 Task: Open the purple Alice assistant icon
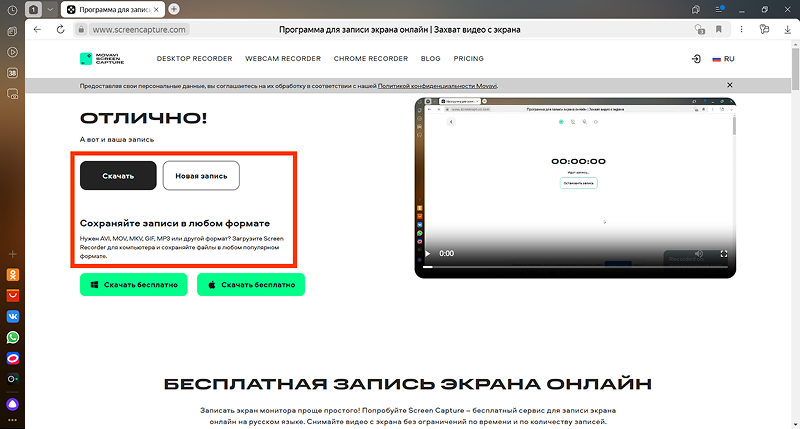point(13,405)
